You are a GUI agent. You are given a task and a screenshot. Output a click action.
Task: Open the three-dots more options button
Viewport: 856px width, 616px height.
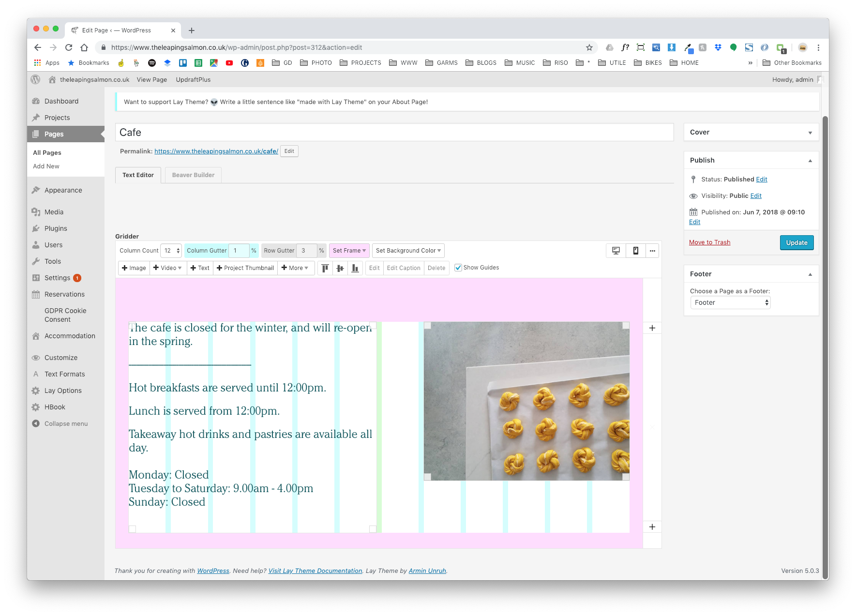[x=652, y=251]
